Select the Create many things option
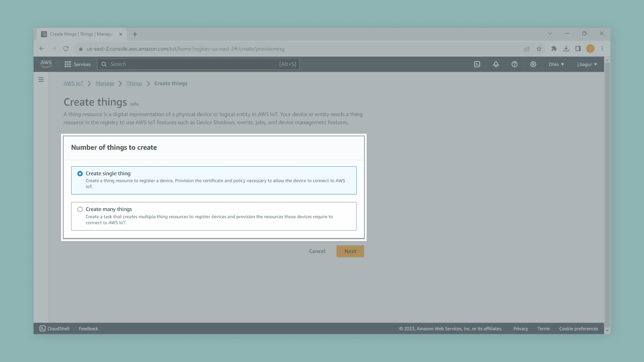This screenshot has width=644, height=362. click(x=214, y=216)
